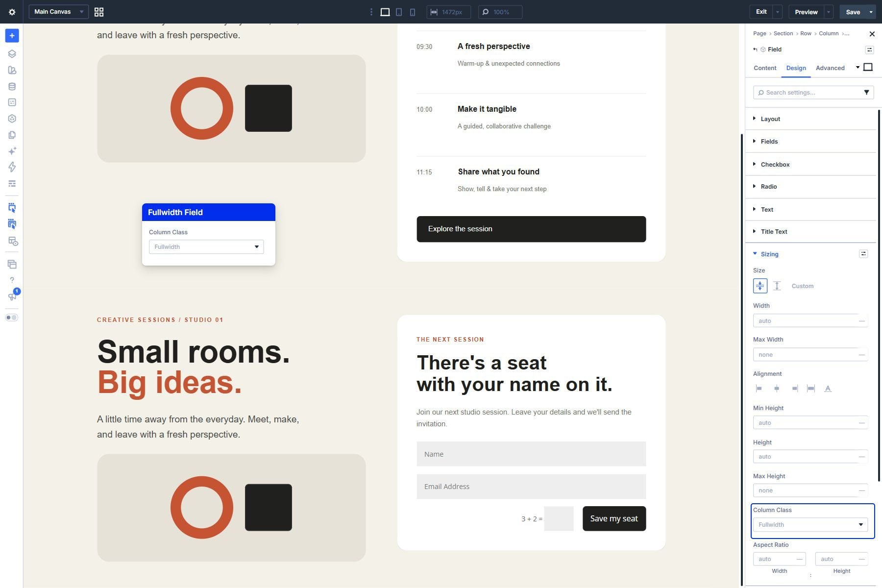The image size is (882, 588).
Task: Click the settings filter funnel icon
Action: pos(866,92)
